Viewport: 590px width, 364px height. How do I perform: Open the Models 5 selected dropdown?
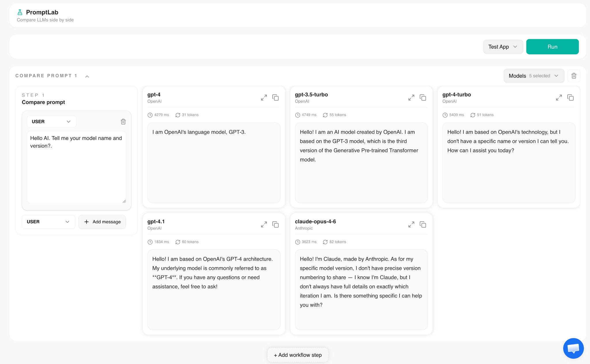click(534, 76)
